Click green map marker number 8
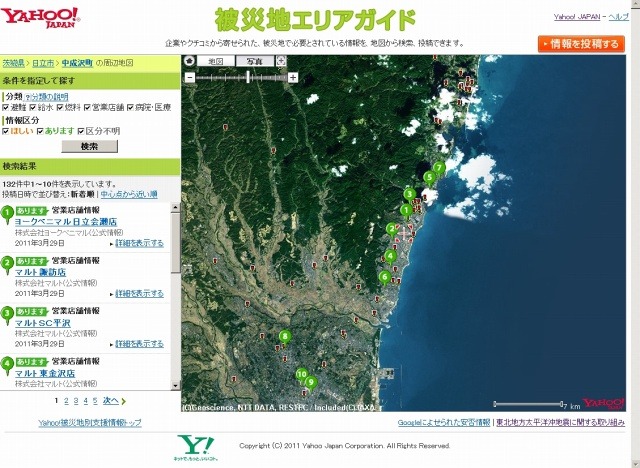The image size is (640, 468). tap(285, 337)
